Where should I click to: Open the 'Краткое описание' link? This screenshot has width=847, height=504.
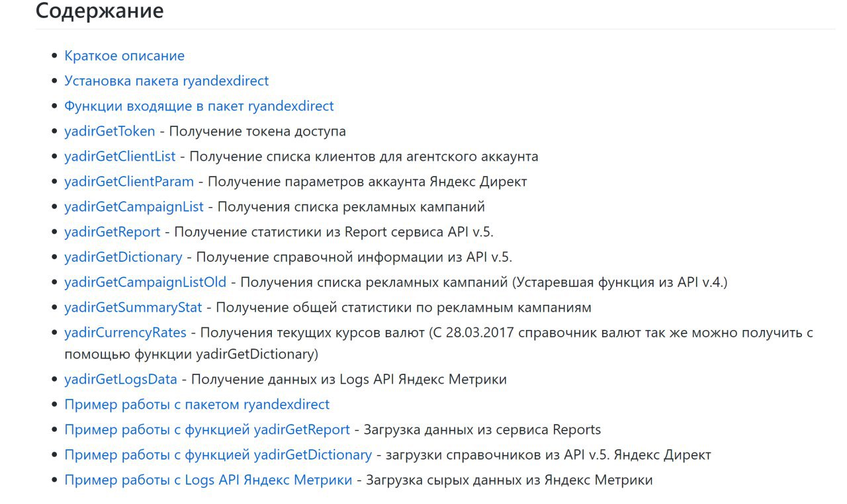[124, 56]
